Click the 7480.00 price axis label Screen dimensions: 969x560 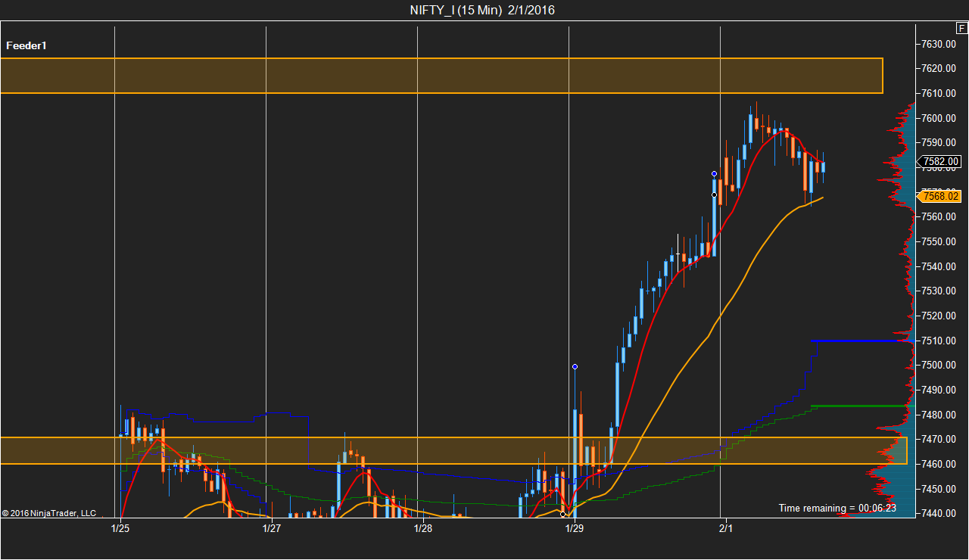pos(938,415)
